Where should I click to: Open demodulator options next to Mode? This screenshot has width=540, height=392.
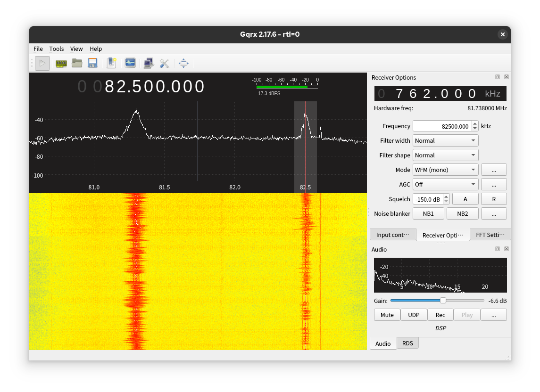click(x=493, y=170)
